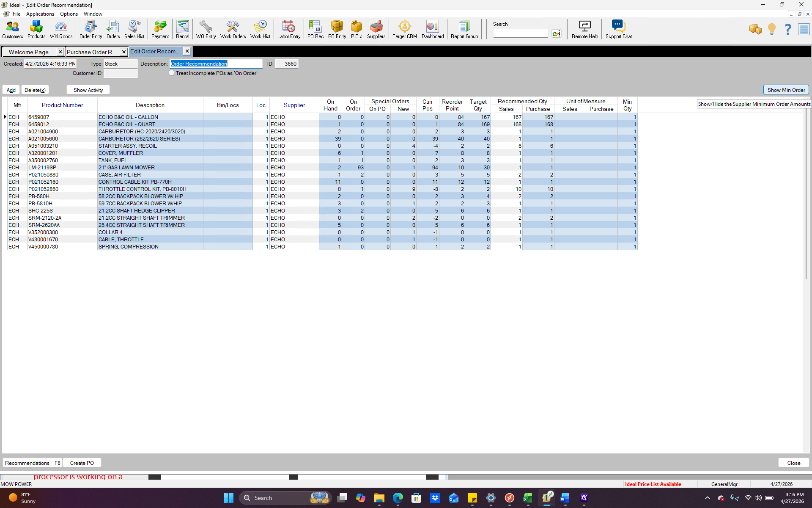Open PO Rec toolbar icon
Screen dimensions: 812x508
(315, 30)
